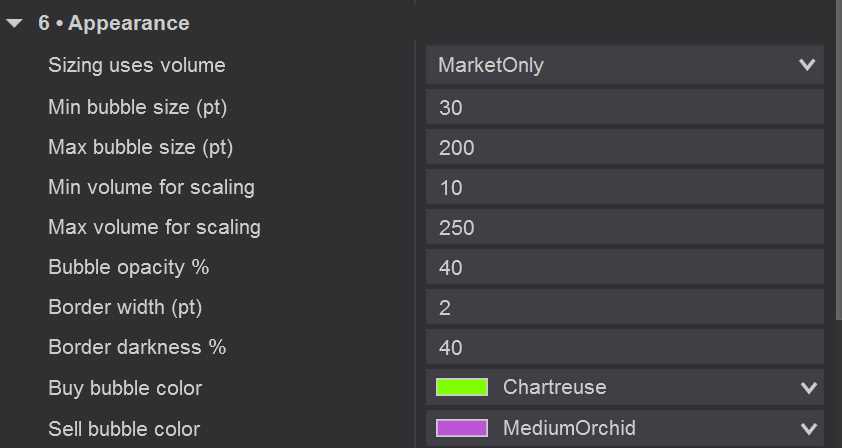
Task: Click the Buy bubble color label
Action: click(x=125, y=388)
